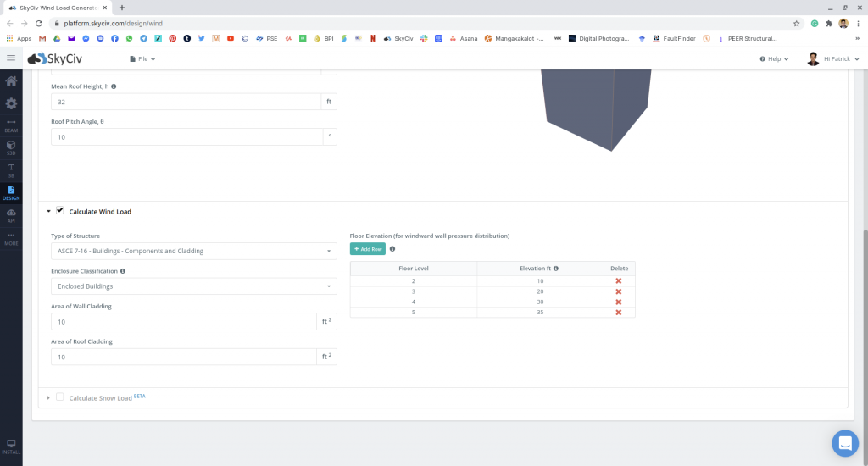Launch the BEAM module from the sidebar
This screenshot has height=466, width=868.
click(x=11, y=125)
